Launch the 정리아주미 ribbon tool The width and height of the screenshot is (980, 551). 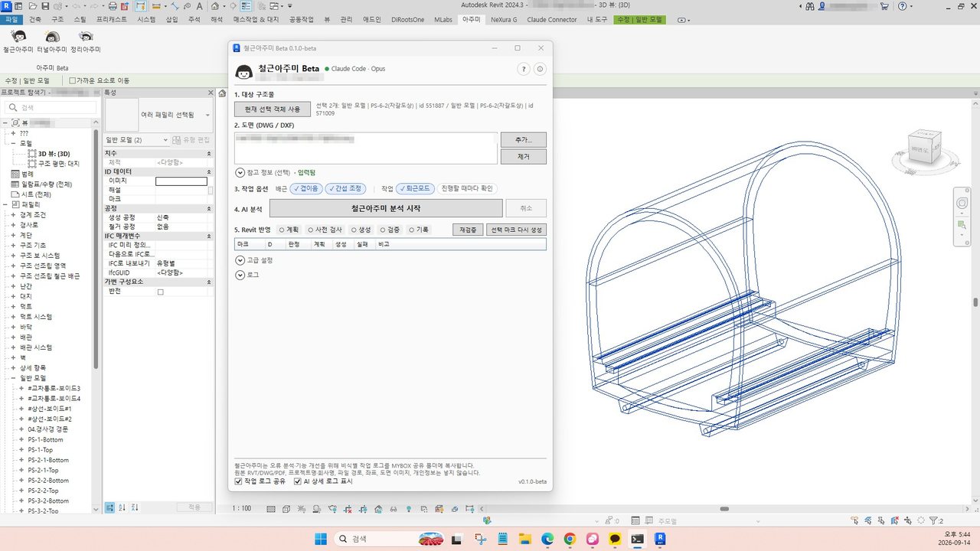[86, 41]
